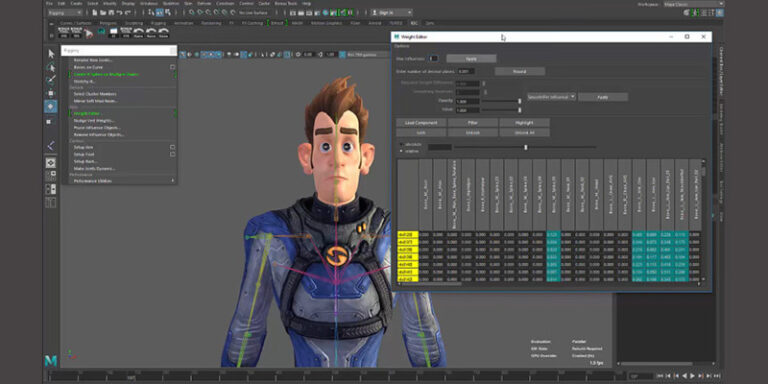
Task: Open the Create menu
Action: pos(76,3)
